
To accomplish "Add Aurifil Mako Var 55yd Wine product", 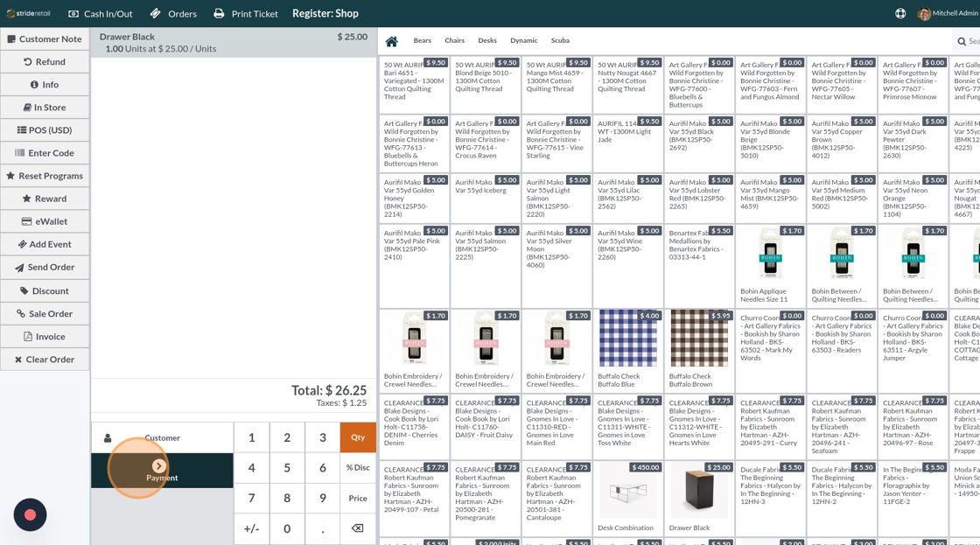I will click(x=627, y=265).
